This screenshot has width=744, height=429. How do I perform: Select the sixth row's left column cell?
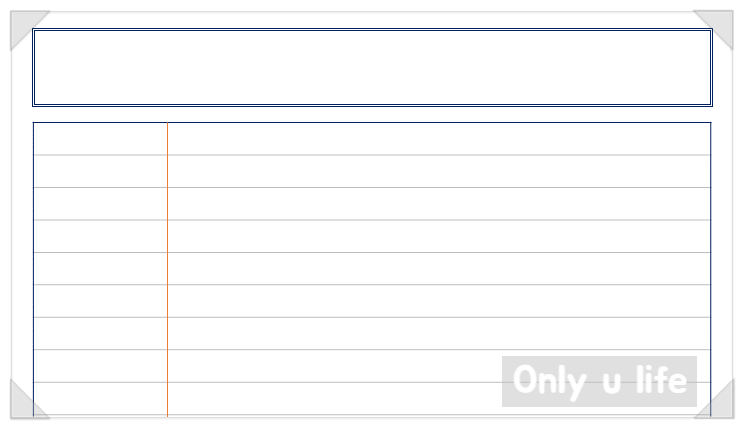[100, 301]
